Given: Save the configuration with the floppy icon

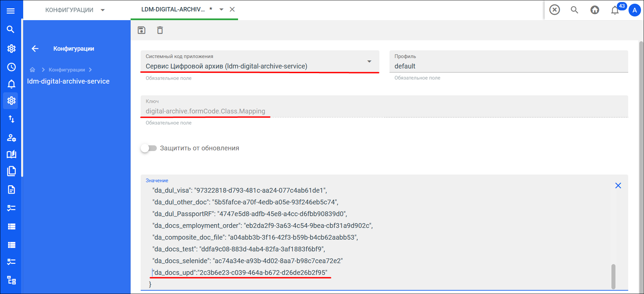Looking at the screenshot, I should pyautogui.click(x=142, y=30).
